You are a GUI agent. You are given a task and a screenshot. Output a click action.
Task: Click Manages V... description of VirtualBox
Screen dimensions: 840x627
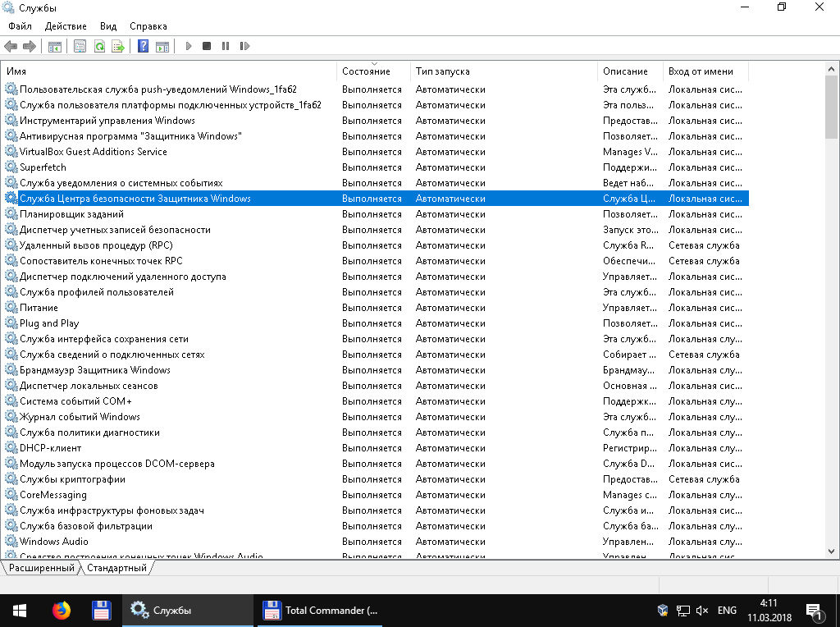[630, 152]
